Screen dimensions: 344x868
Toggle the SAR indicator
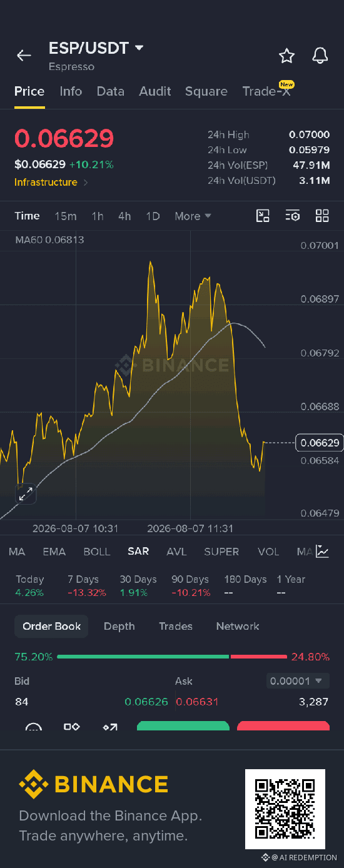point(138,552)
